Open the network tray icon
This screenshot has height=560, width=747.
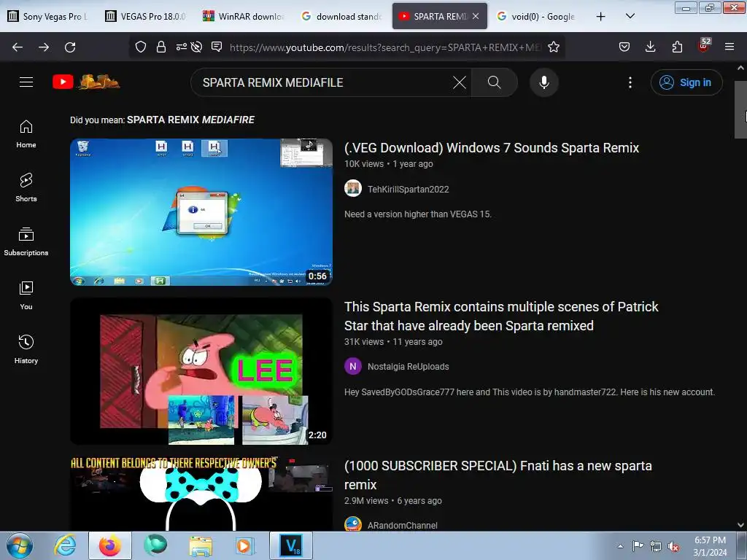pos(656,546)
